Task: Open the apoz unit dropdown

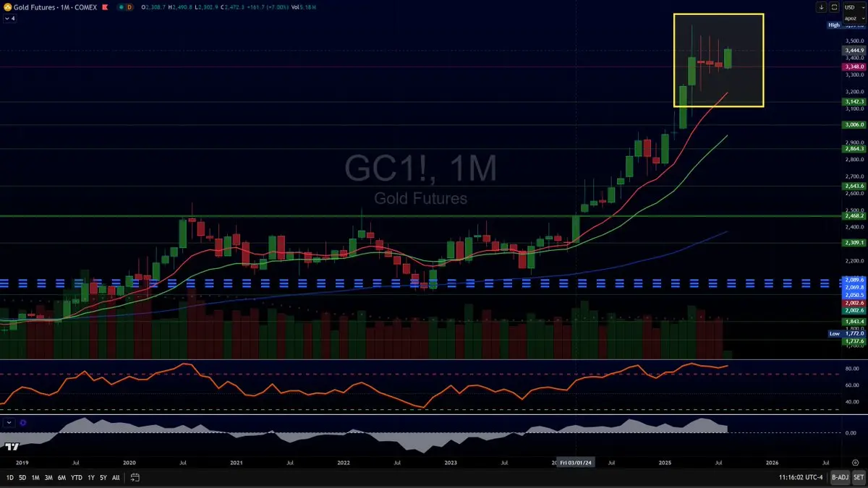Action: tap(854, 17)
